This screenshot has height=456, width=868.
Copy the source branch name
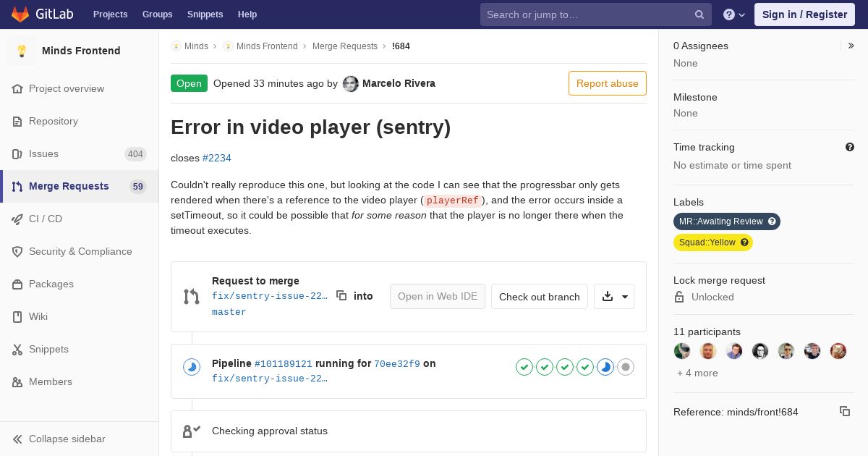341,295
